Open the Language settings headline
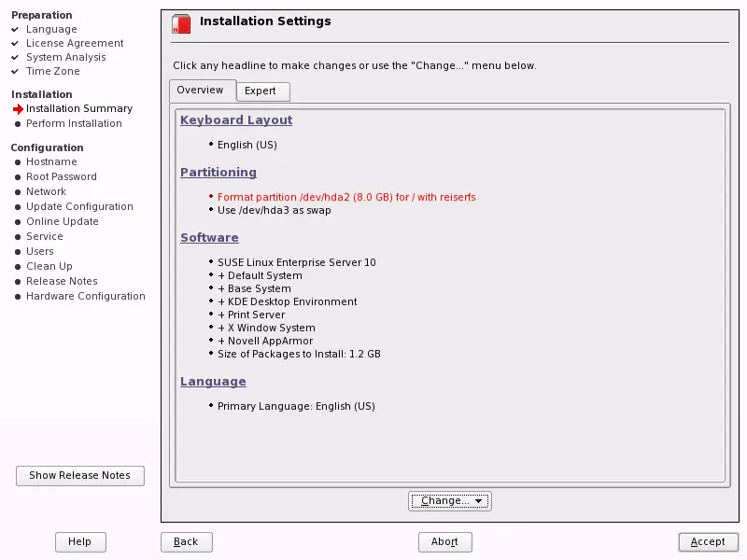 click(213, 381)
